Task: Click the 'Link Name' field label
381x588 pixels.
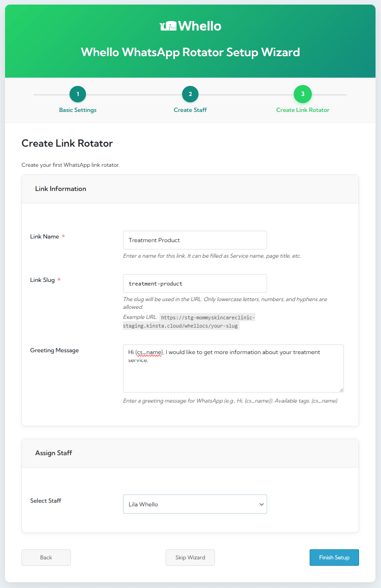Action: (x=44, y=237)
